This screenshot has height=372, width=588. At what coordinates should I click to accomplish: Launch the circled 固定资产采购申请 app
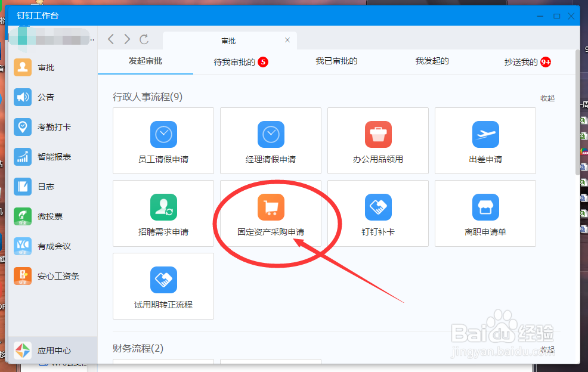[x=270, y=213]
